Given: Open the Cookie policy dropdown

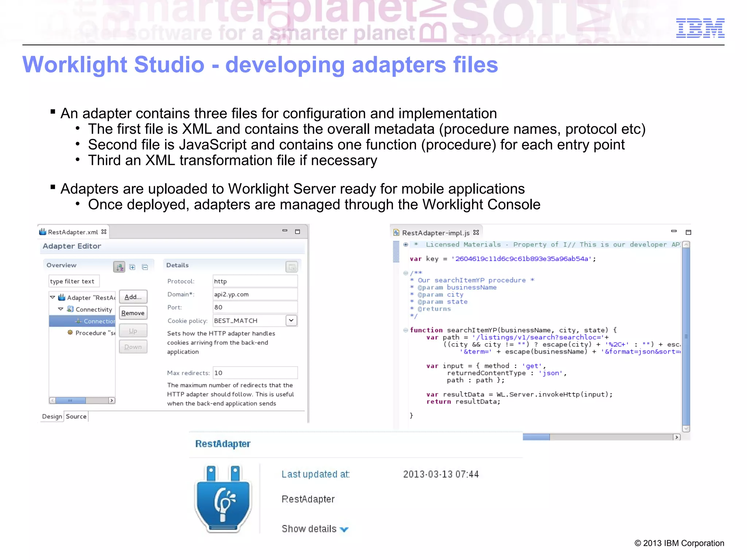Looking at the screenshot, I should [x=291, y=320].
